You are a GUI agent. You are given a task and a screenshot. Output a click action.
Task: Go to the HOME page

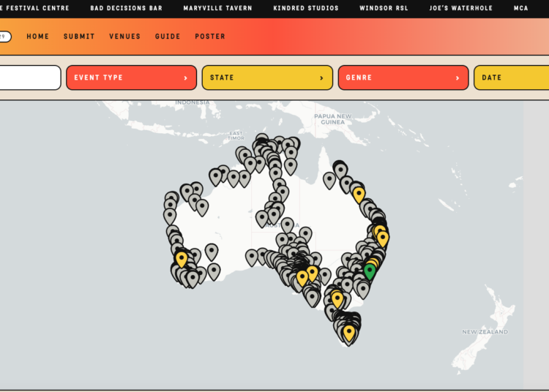click(x=38, y=37)
